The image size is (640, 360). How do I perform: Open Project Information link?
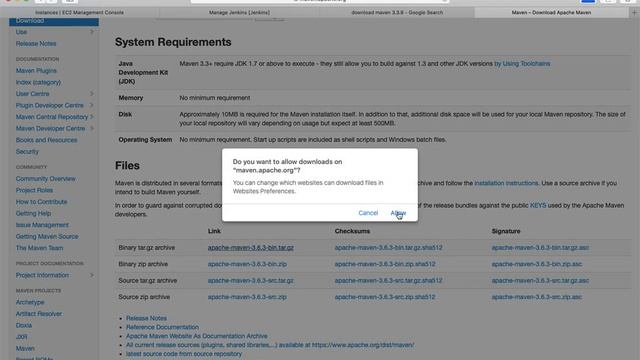coord(42,275)
